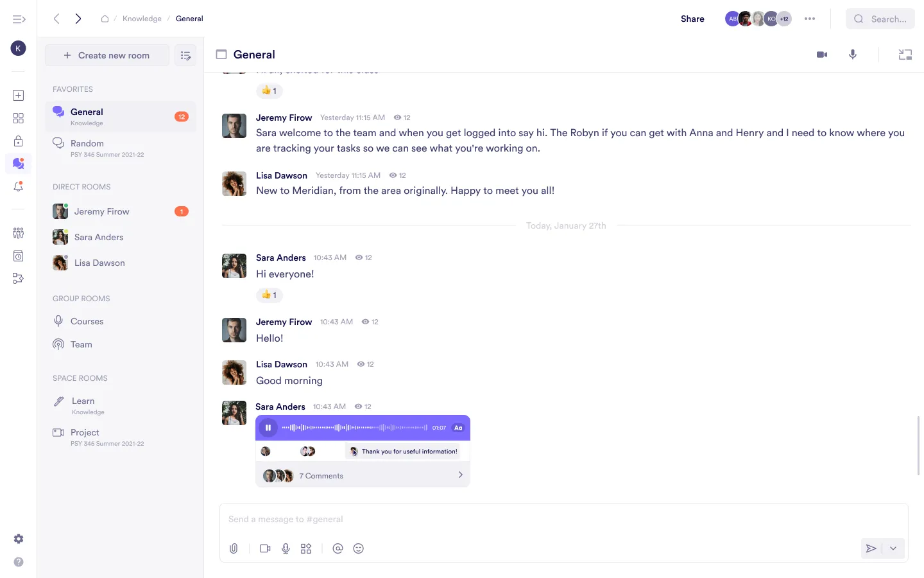Screen dimensions: 924x578
Task: Open the more options ellipsis menu
Action: pos(810,19)
